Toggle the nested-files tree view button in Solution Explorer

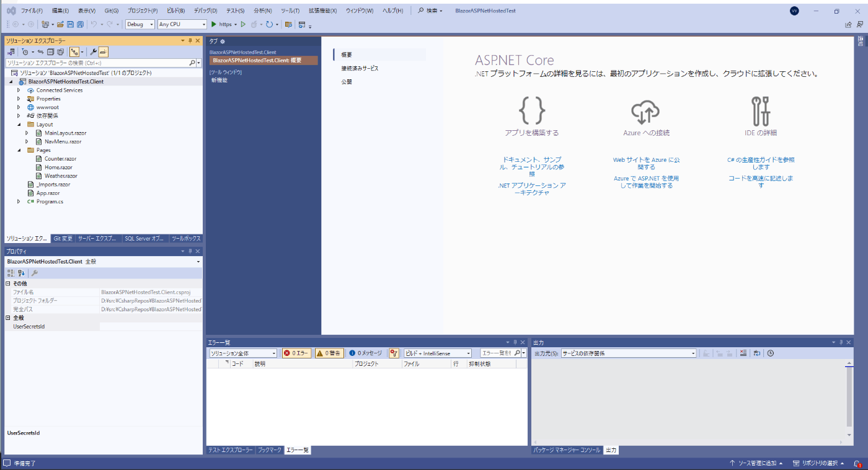(75, 52)
